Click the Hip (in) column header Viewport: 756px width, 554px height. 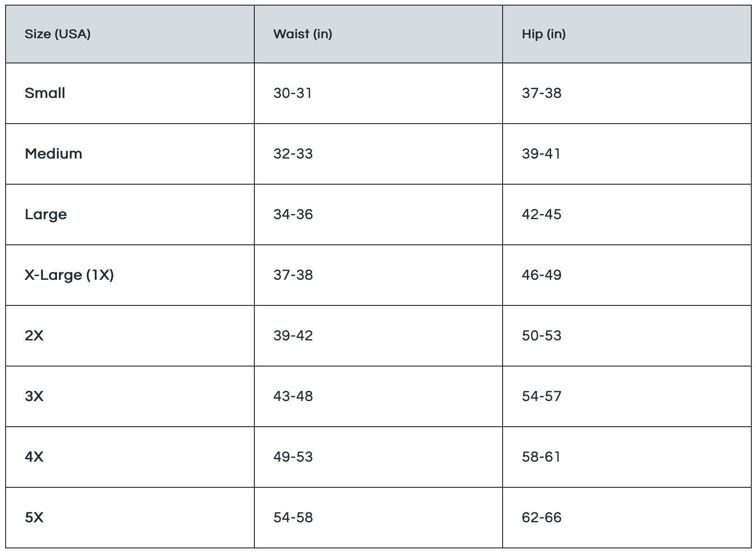(544, 34)
